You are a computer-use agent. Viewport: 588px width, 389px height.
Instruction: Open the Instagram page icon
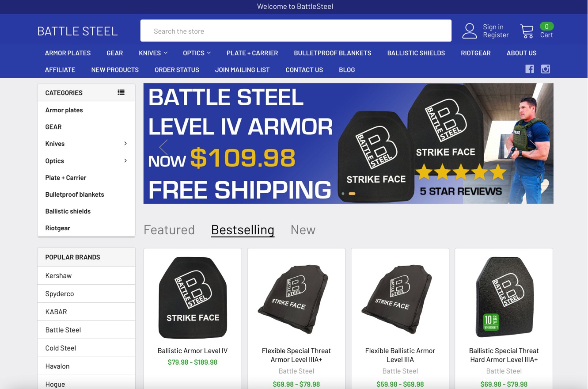(546, 69)
